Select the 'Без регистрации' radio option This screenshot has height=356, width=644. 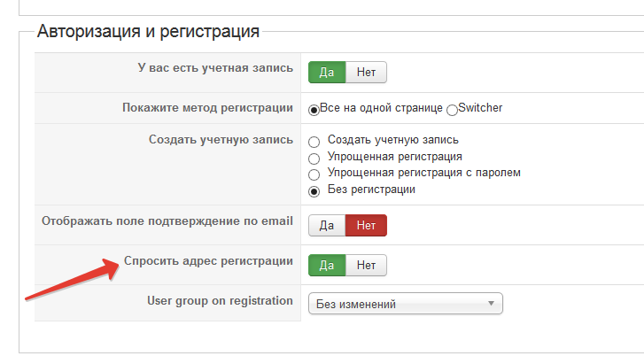click(314, 190)
